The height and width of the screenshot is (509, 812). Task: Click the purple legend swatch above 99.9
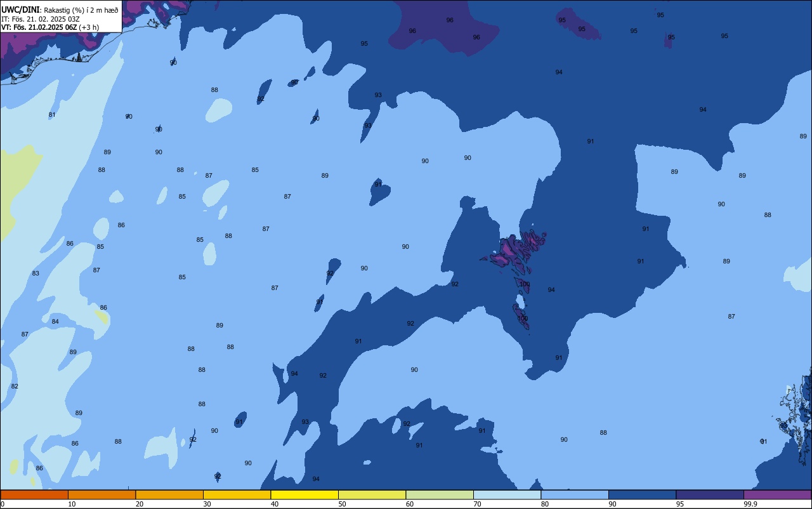pyautogui.click(x=777, y=494)
